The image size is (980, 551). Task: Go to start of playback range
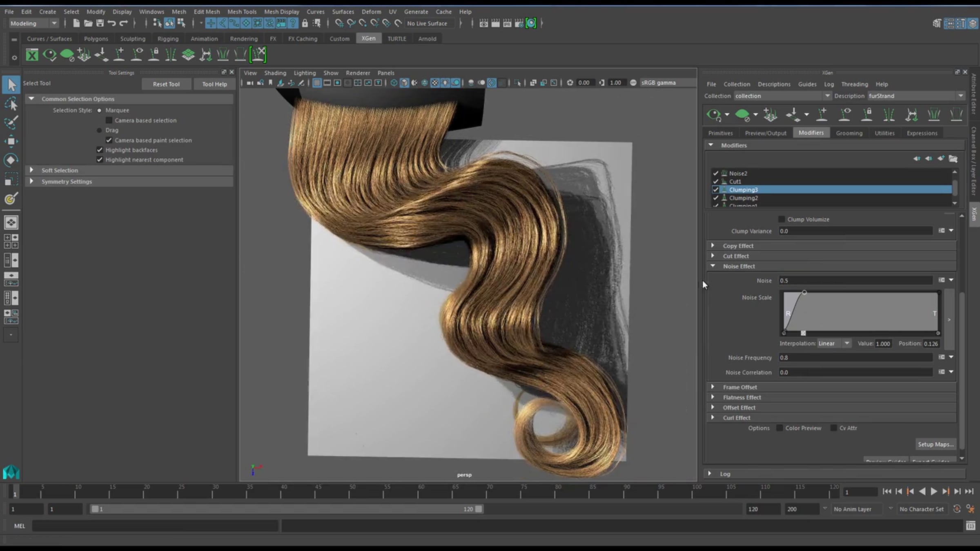[x=887, y=491]
